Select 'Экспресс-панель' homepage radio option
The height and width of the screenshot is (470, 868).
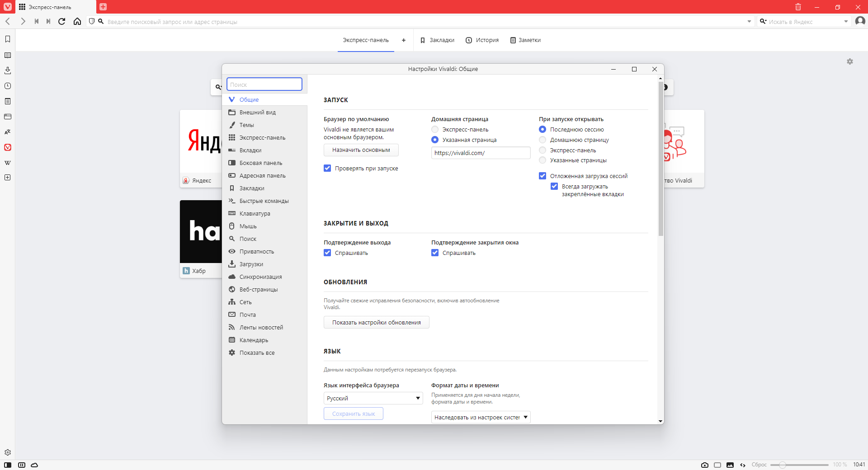click(x=435, y=130)
